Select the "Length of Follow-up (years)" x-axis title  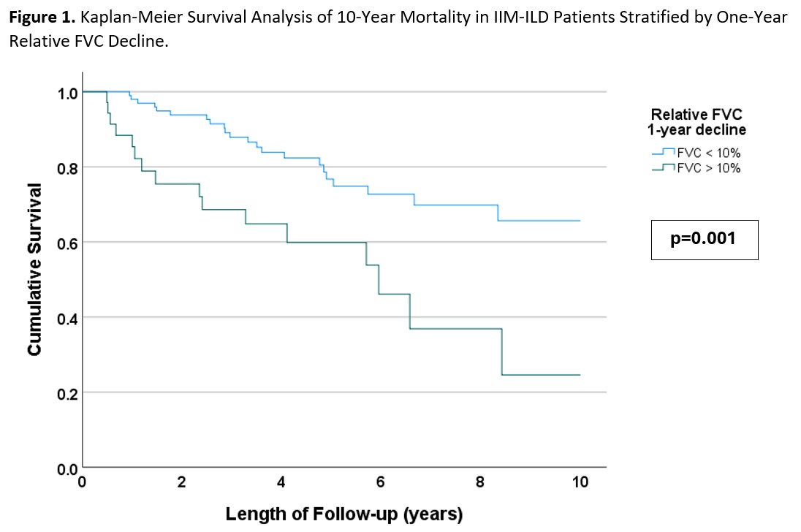344,514
